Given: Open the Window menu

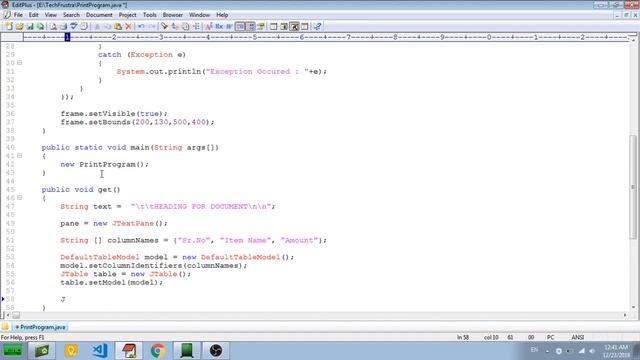Looking at the screenshot, I should (199, 15).
